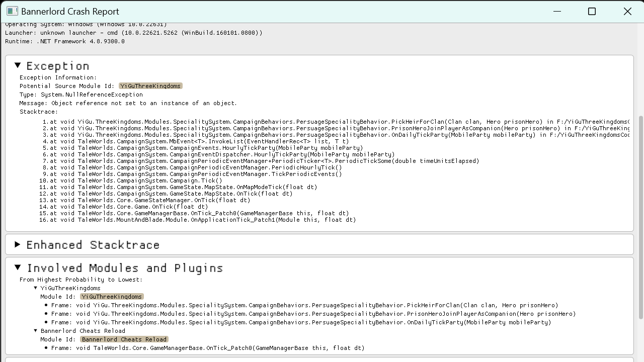Select stacktrace line 7 PeriodicTickSome
The image size is (644, 362).
click(261, 161)
